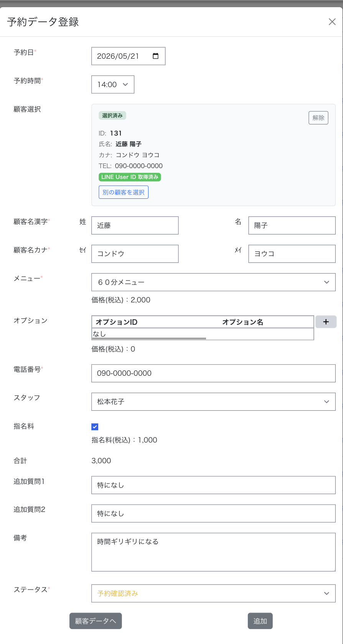Open the スタッフ dropdown 松本花子
Screen dimensions: 343x644
213,402
